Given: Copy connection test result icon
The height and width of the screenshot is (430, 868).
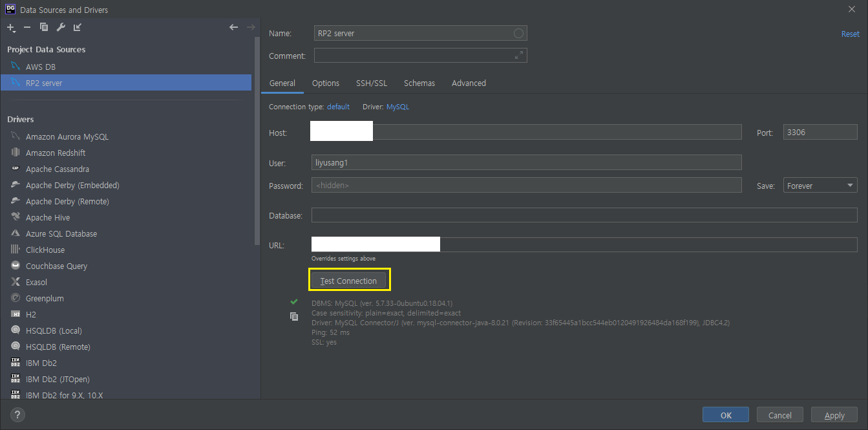Looking at the screenshot, I should [294, 316].
